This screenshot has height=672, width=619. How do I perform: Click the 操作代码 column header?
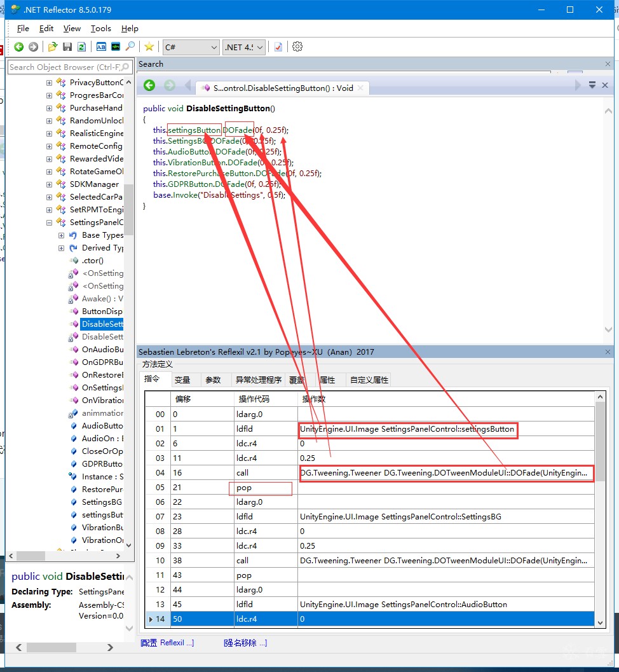pyautogui.click(x=266, y=399)
